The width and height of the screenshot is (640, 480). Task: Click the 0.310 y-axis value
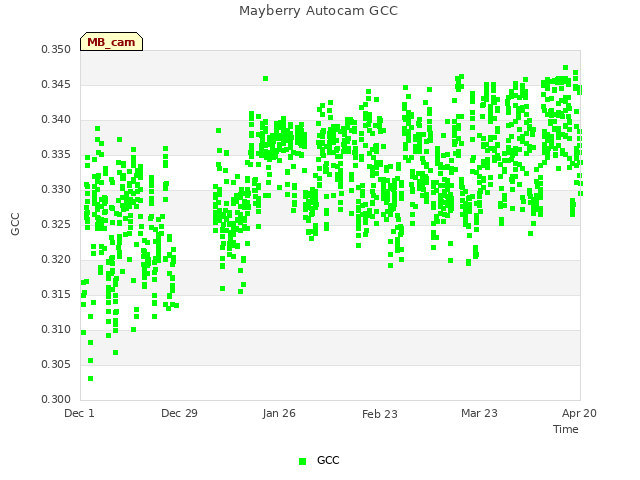point(56,329)
